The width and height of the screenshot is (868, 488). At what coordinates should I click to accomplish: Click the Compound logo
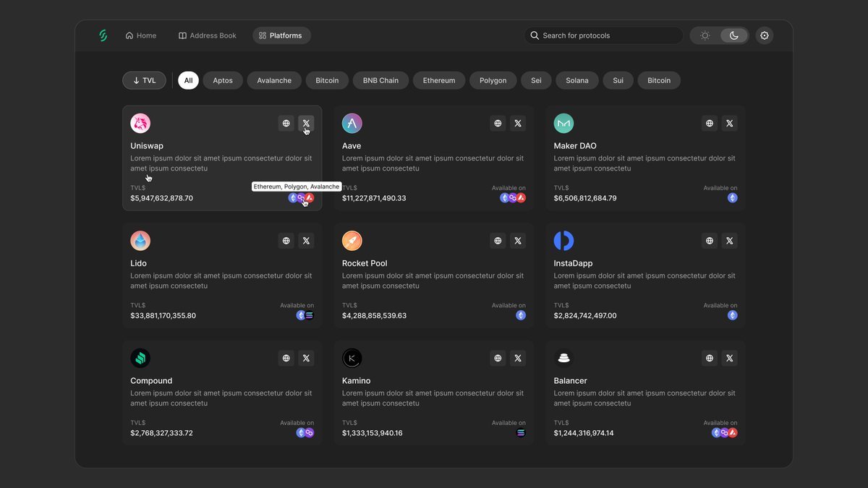point(140,358)
